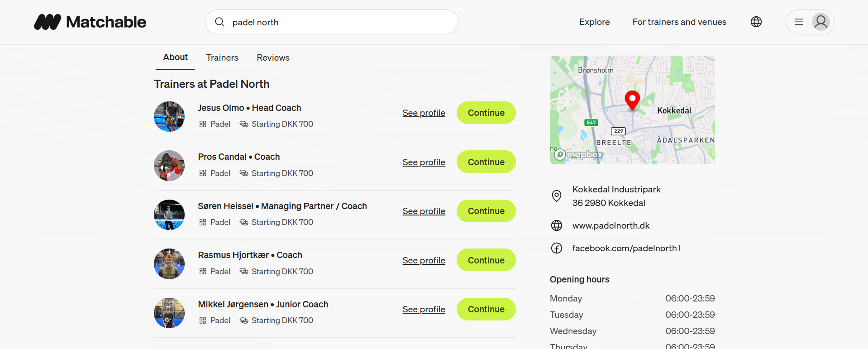This screenshot has width=868, height=349.
Task: Click Monday opening hours 06:00-23:59
Action: click(690, 298)
